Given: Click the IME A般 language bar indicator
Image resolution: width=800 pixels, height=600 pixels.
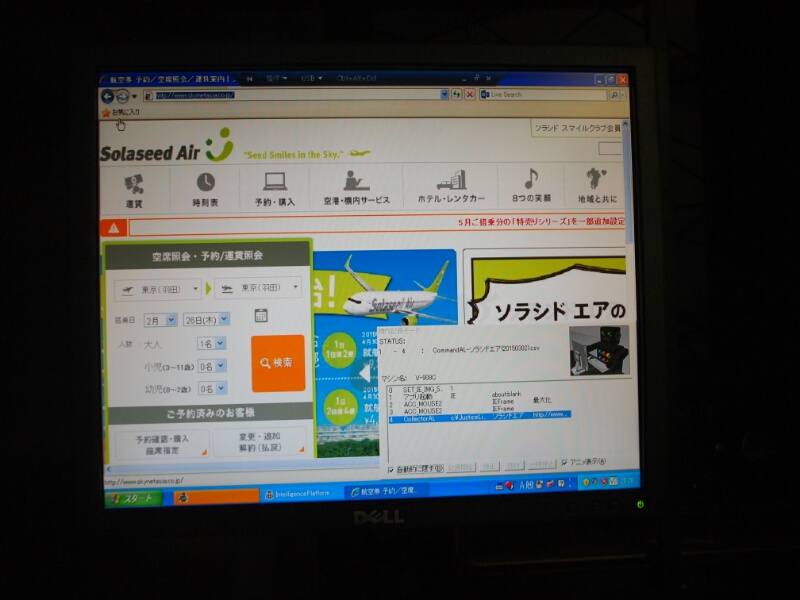Looking at the screenshot, I should [x=526, y=485].
